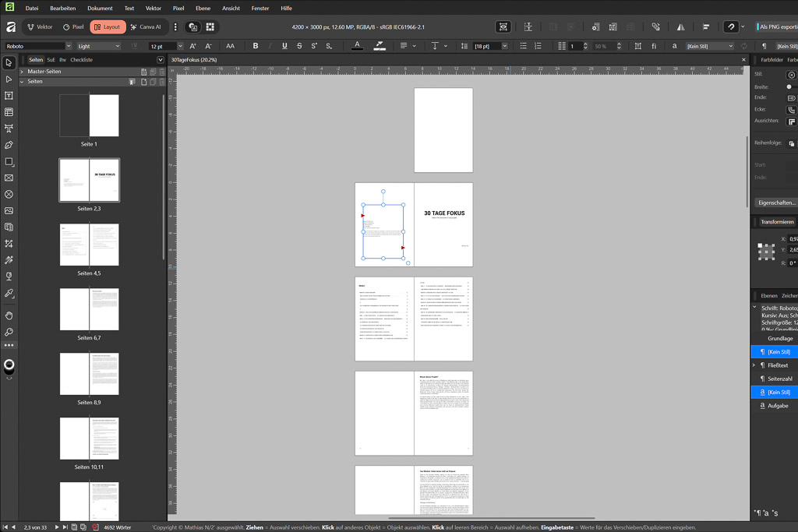Select the Color Picker eyedropper tool
Image resolution: width=798 pixels, height=532 pixels.
pyautogui.click(x=9, y=294)
